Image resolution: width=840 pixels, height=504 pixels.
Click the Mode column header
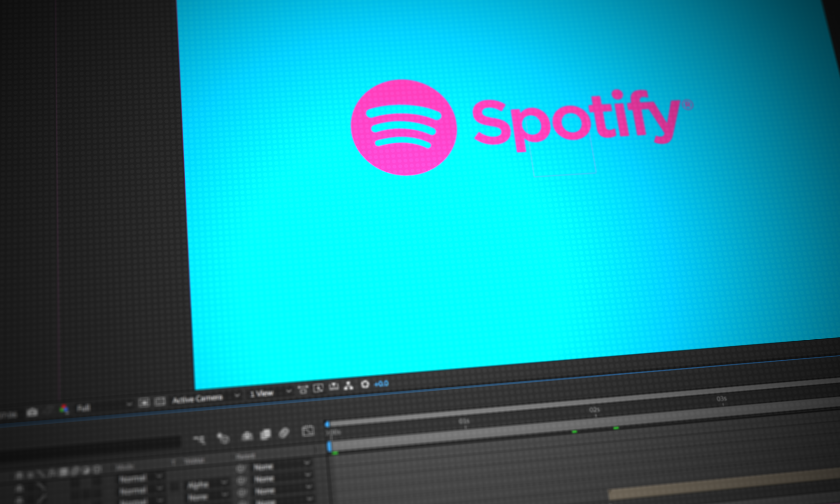click(x=125, y=466)
